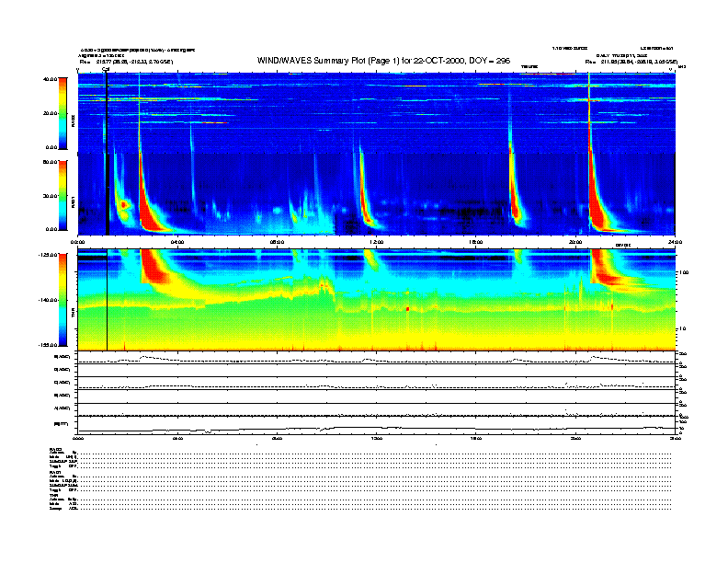This screenshot has width=728, height=563.
Task: Click the bottom magnetic field line plot trace
Action: click(x=377, y=429)
